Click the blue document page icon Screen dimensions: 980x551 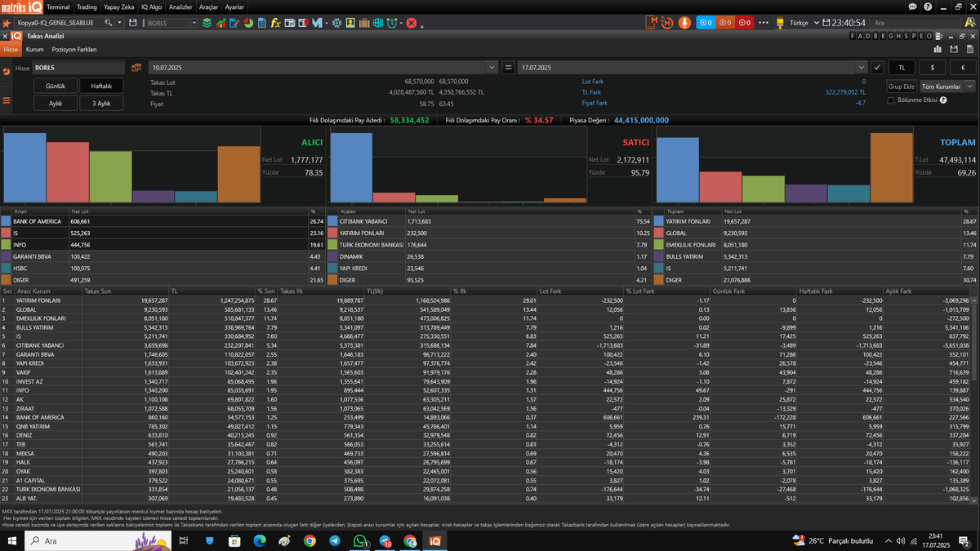point(262,23)
